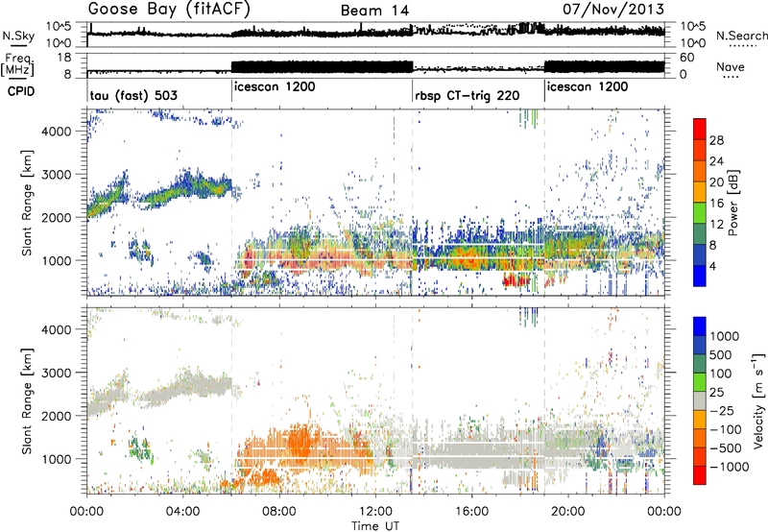Click the gray ±25 velocity color segment

700,400
